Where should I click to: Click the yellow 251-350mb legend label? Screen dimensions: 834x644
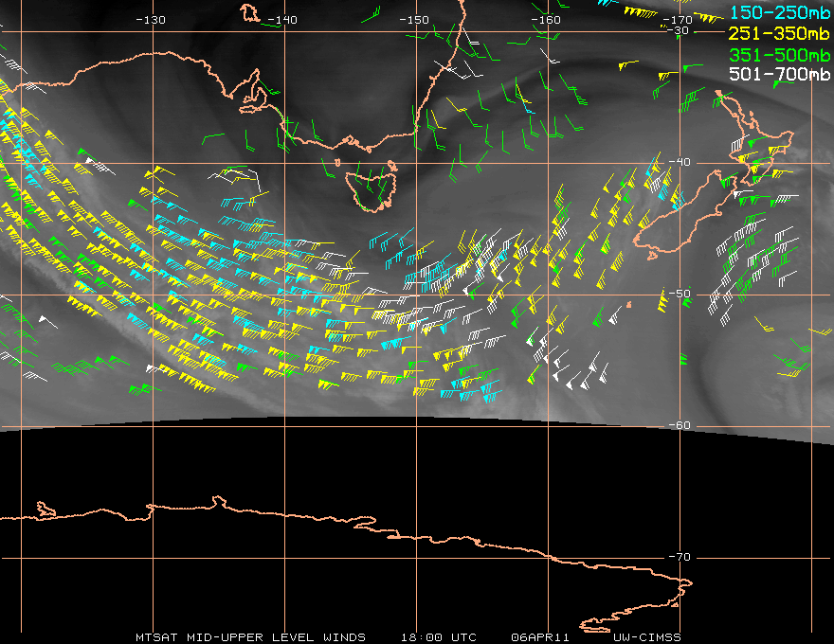click(x=779, y=33)
